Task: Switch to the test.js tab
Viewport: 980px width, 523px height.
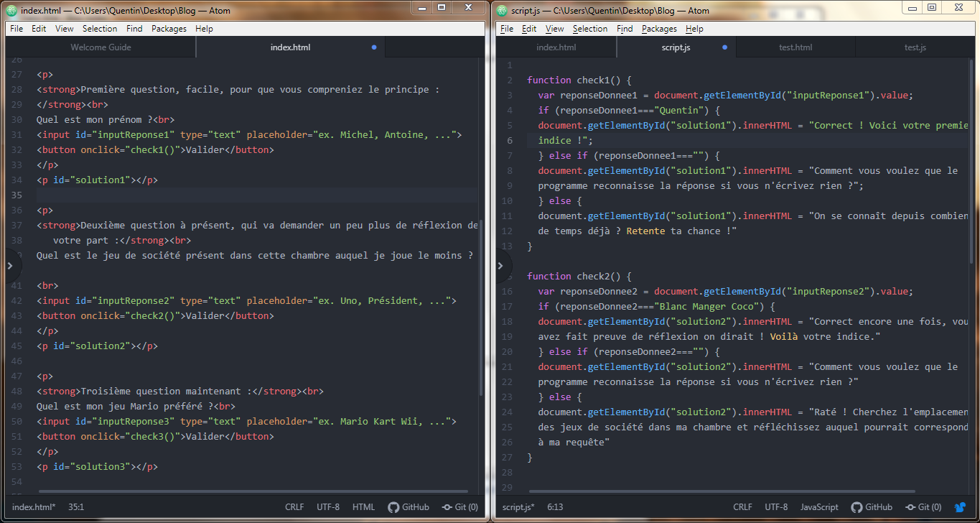Action: 915,47
